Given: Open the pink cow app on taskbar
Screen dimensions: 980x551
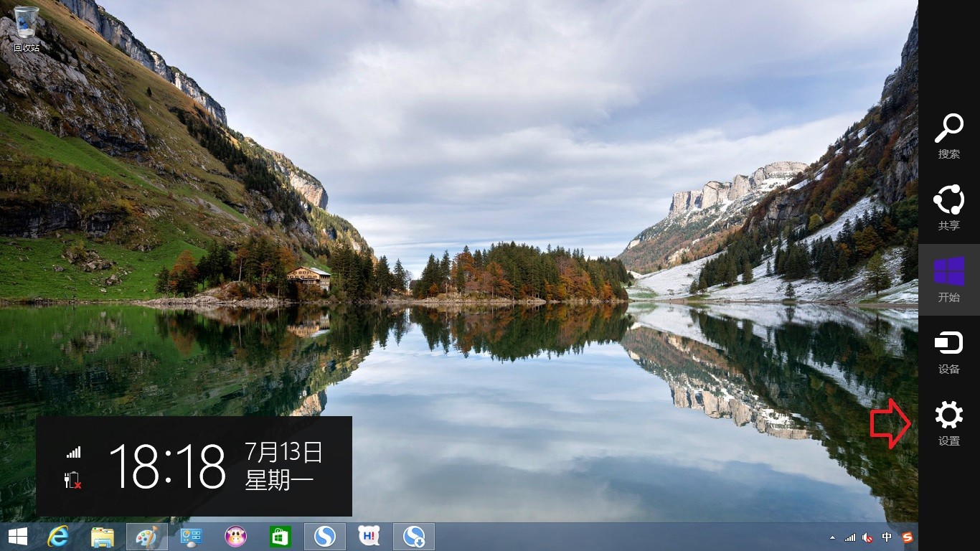Looking at the screenshot, I should tap(236, 537).
